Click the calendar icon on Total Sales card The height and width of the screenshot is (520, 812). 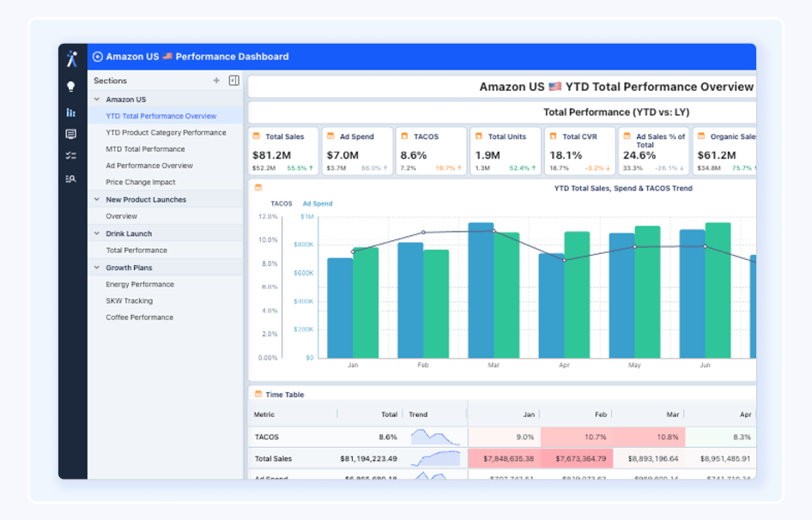pos(257,136)
